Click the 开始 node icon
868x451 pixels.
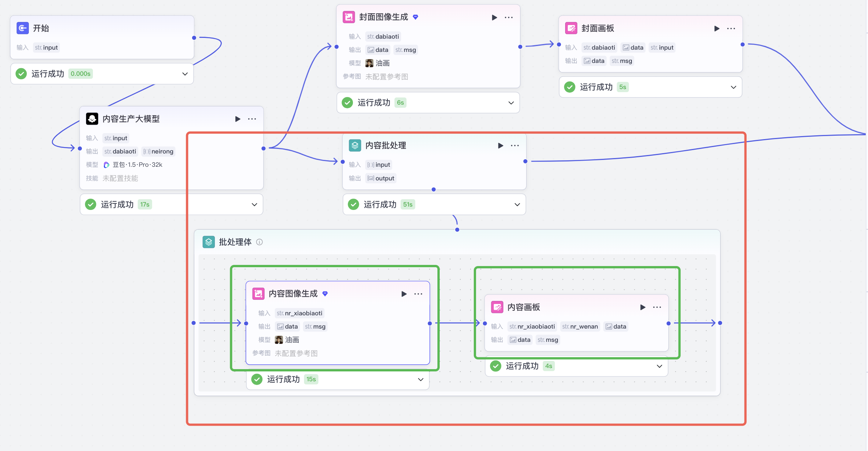[23, 28]
